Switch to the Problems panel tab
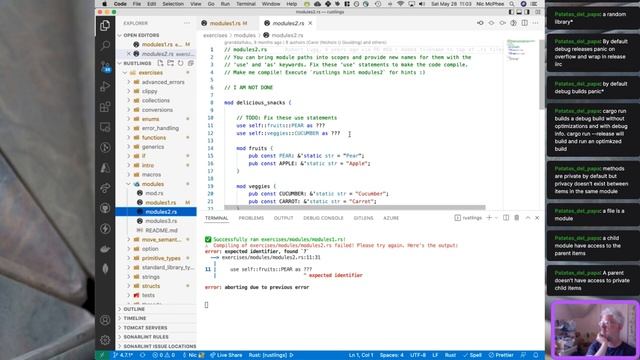The width and height of the screenshot is (640, 360). pos(251,218)
